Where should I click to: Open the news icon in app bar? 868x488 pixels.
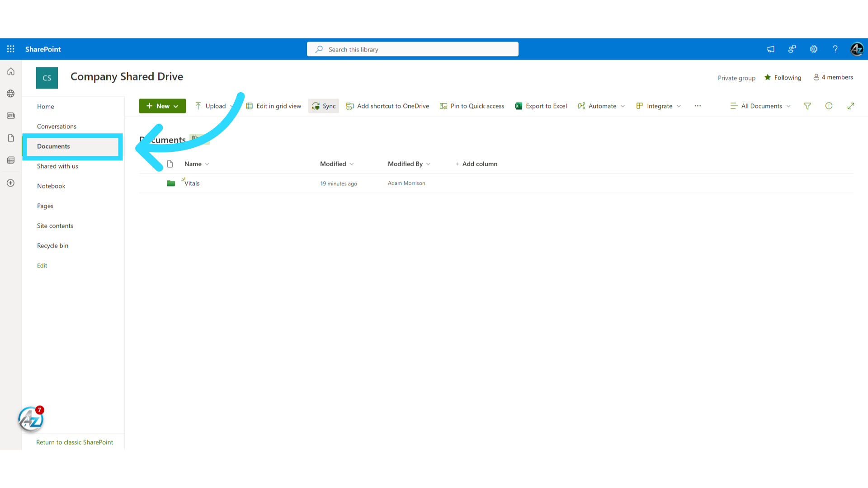pos(11,116)
